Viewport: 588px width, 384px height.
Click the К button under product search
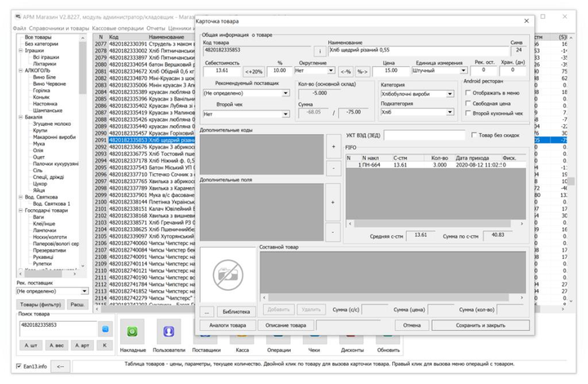(x=105, y=346)
